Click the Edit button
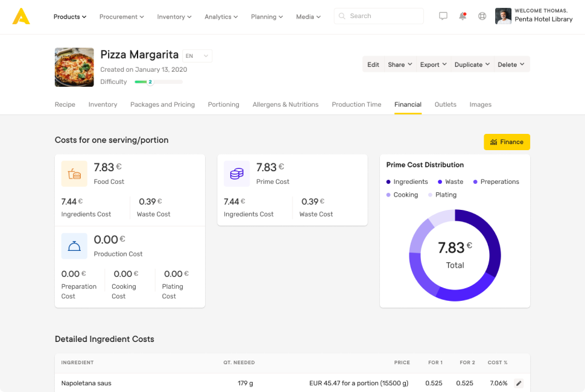 (373, 65)
